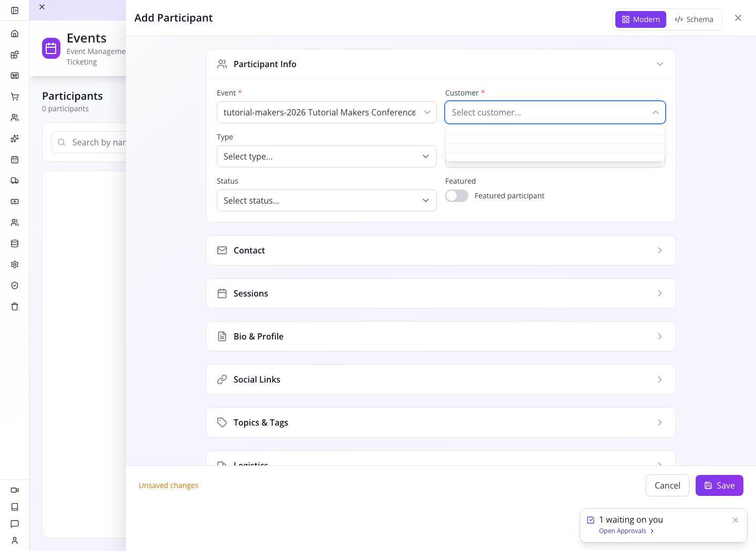Close the Add Participant dialog
The height and width of the screenshot is (551, 756).
[x=738, y=18]
